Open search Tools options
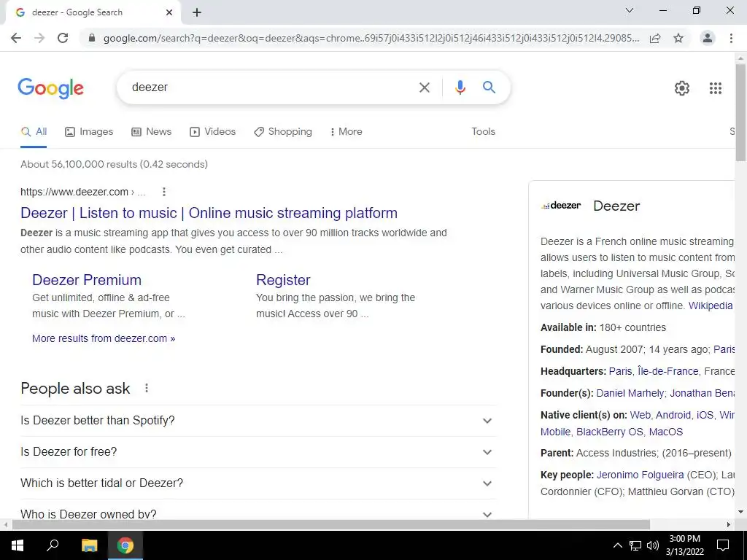Screen dimensions: 747x560 [483, 132]
